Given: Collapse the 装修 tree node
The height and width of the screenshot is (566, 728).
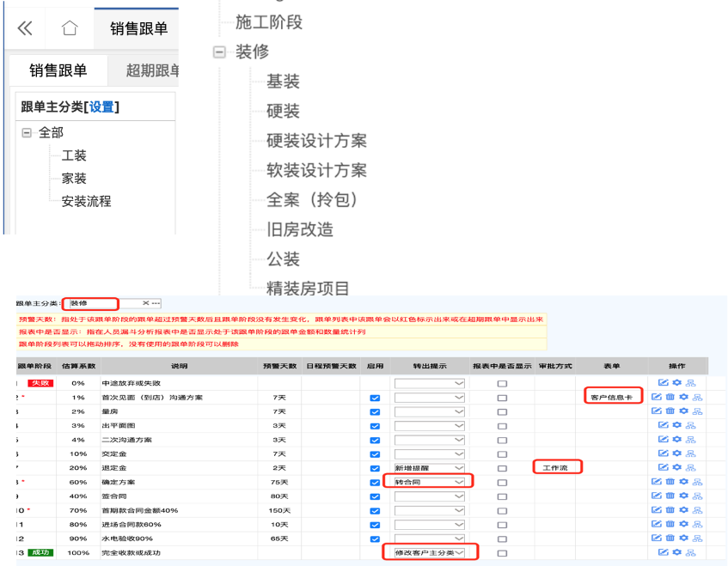Looking at the screenshot, I should (219, 52).
